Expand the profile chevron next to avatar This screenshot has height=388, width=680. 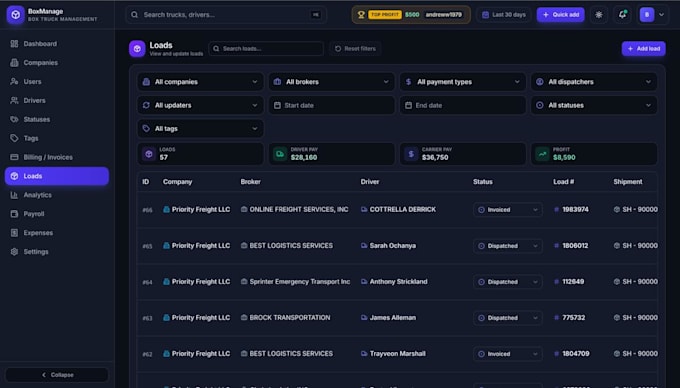[661, 15]
